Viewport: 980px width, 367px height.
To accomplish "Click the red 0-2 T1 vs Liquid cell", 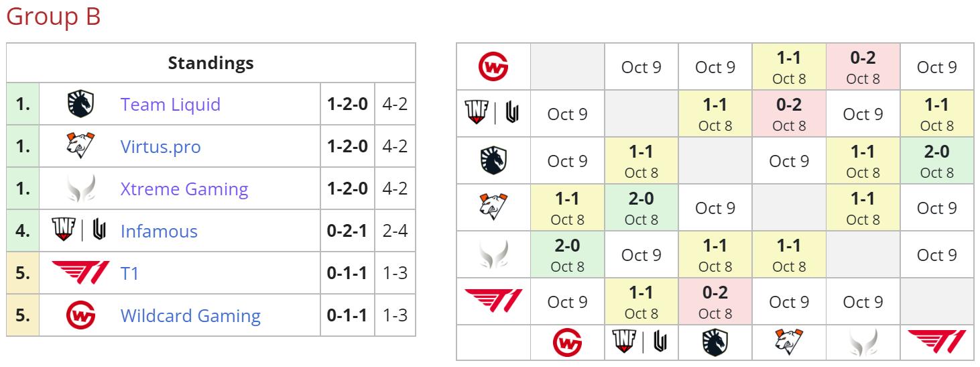I will (x=715, y=302).
